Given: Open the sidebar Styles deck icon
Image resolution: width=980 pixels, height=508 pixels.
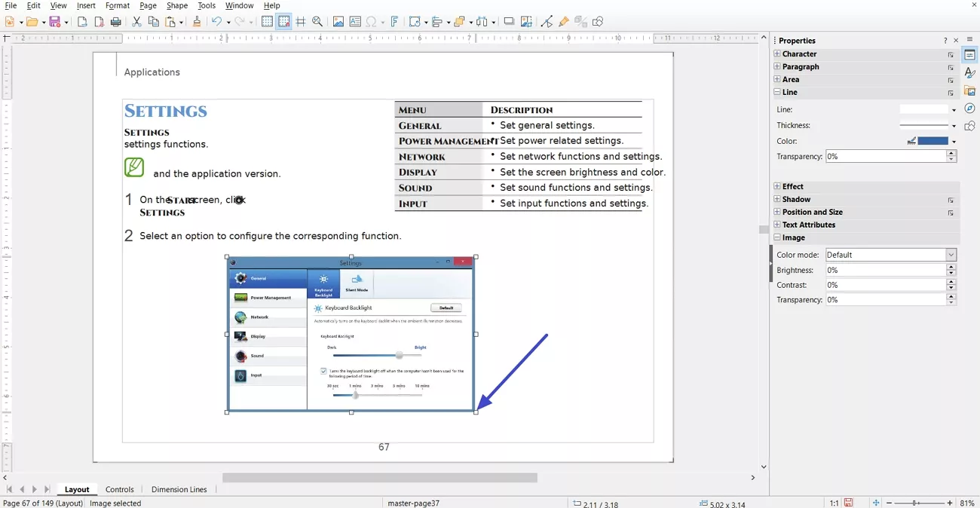Looking at the screenshot, I should pyautogui.click(x=970, y=72).
